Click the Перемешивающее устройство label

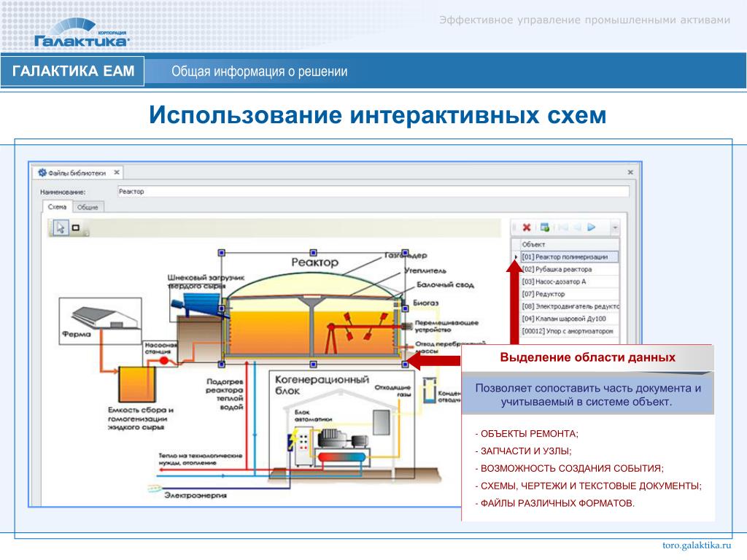[x=446, y=326]
